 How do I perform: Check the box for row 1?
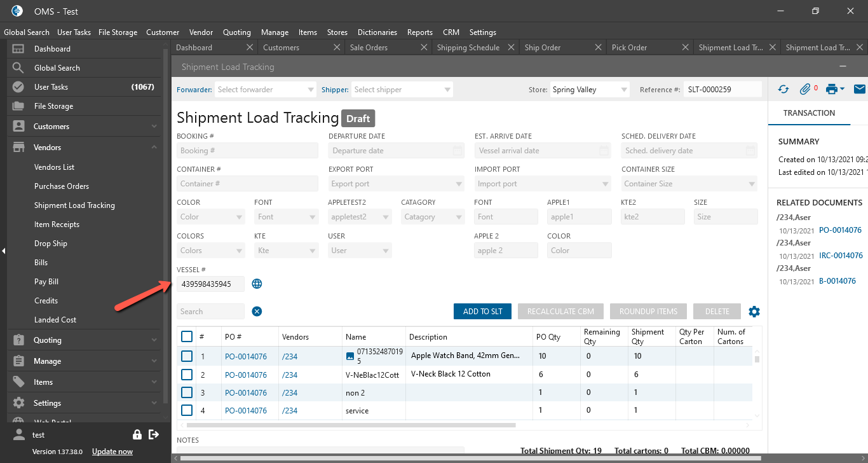coord(187,356)
